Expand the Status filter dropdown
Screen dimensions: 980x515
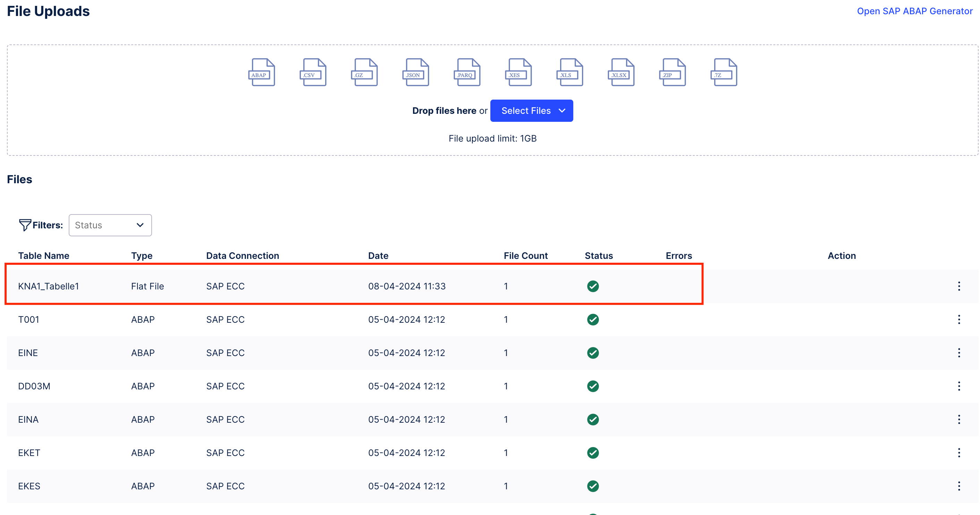[110, 225]
